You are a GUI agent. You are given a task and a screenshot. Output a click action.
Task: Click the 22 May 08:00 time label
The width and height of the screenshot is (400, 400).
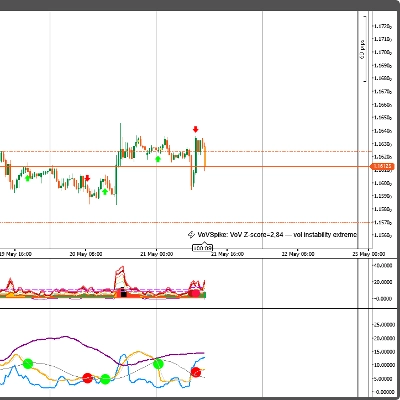[x=298, y=254]
